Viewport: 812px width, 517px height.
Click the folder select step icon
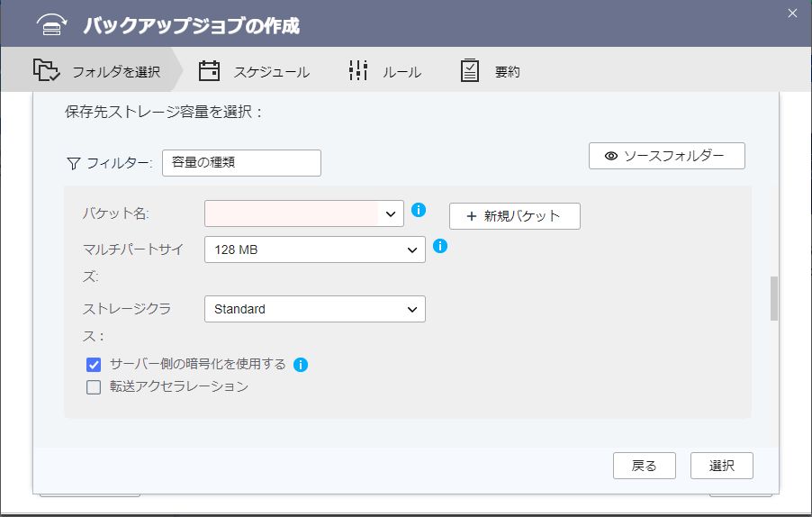pyautogui.click(x=46, y=70)
